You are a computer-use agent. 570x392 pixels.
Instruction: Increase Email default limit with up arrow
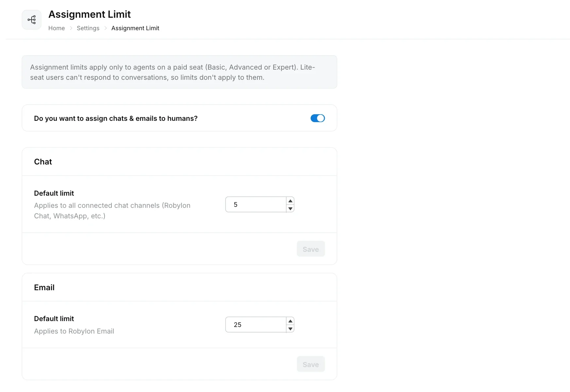[290, 321]
